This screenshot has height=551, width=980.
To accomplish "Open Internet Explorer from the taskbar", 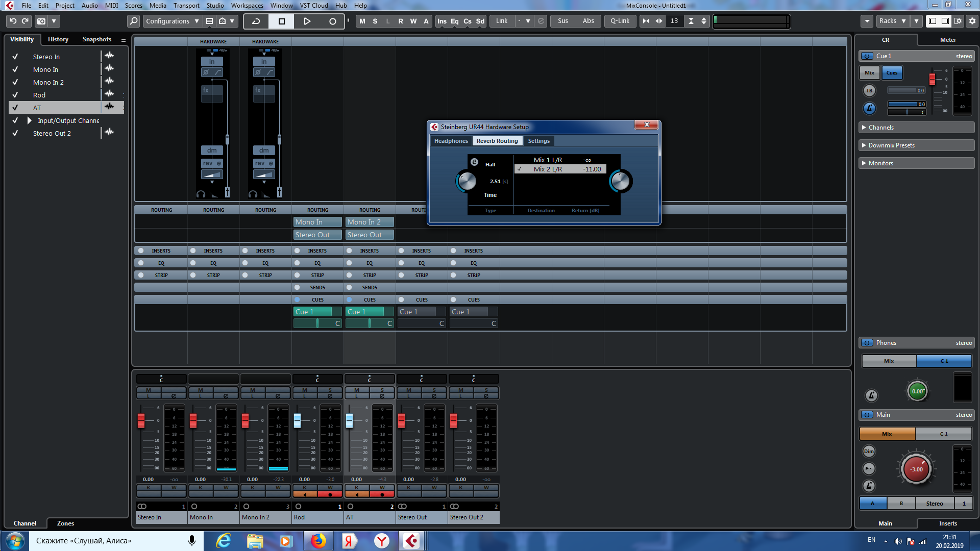I will tap(224, 541).
